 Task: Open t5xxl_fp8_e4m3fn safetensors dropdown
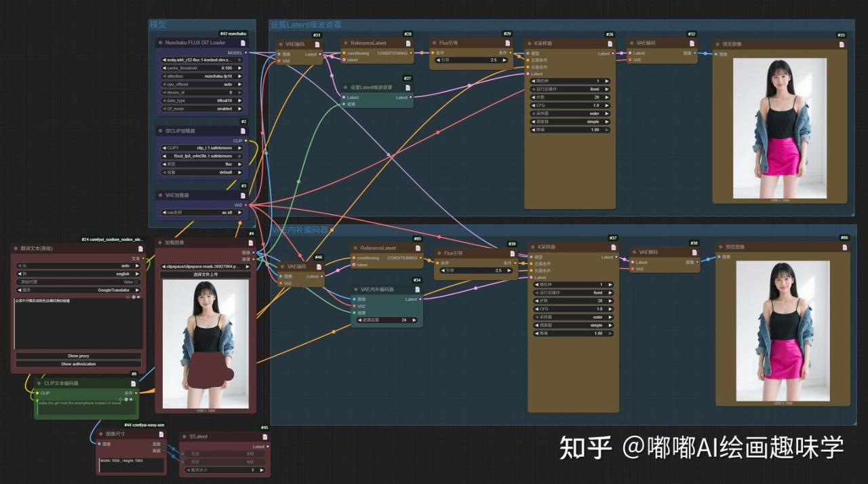pyautogui.click(x=203, y=156)
